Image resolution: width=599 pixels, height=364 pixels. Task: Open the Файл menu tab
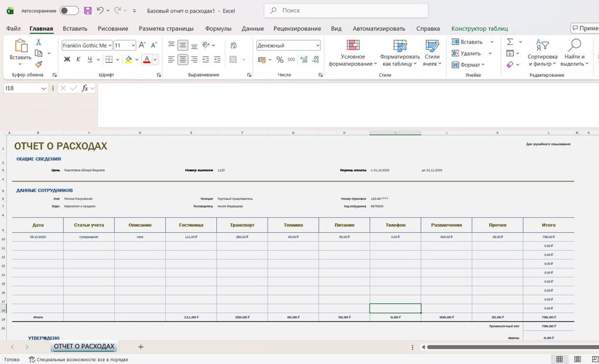[13, 29]
